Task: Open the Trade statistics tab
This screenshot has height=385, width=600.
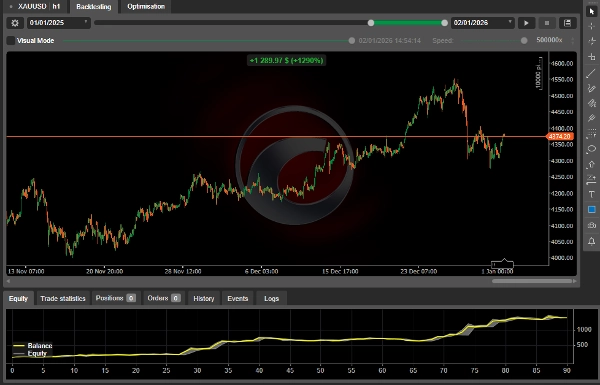Action: [x=63, y=299]
